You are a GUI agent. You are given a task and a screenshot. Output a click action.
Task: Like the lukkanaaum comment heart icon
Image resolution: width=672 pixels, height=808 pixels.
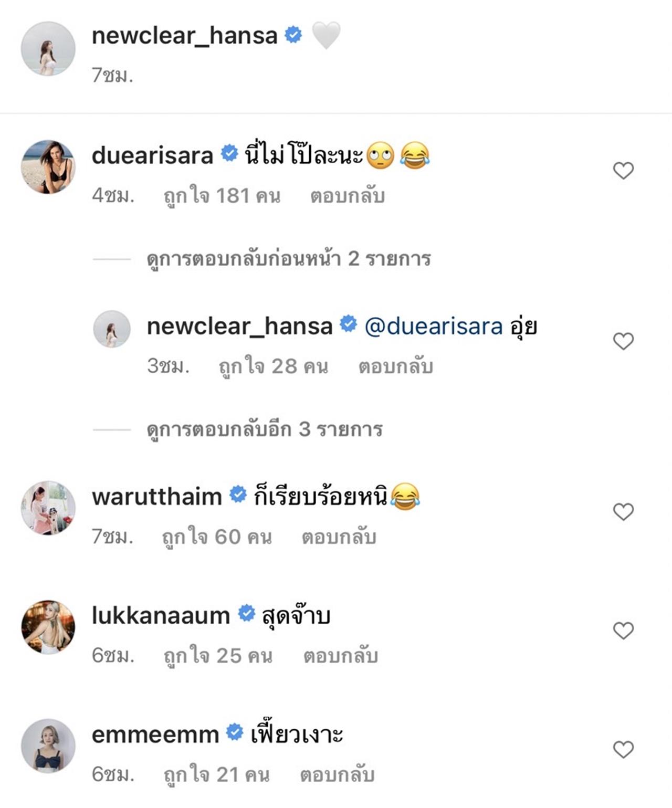coord(623,631)
